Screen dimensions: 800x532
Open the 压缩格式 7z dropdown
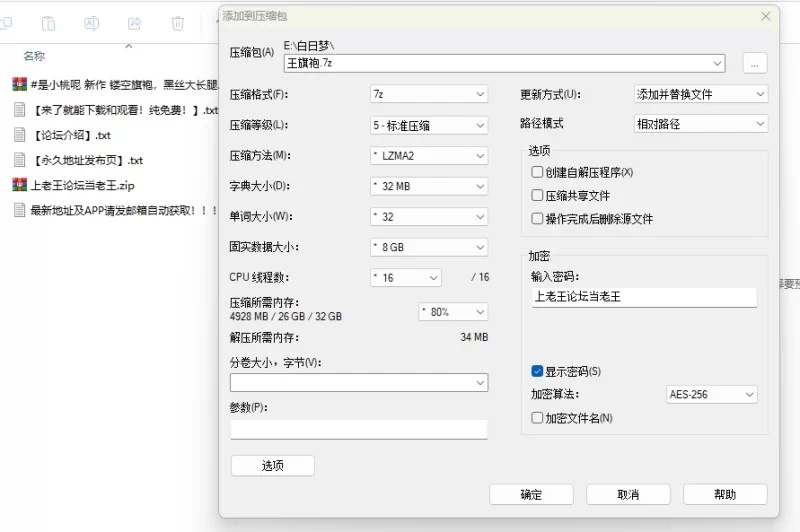(x=429, y=94)
